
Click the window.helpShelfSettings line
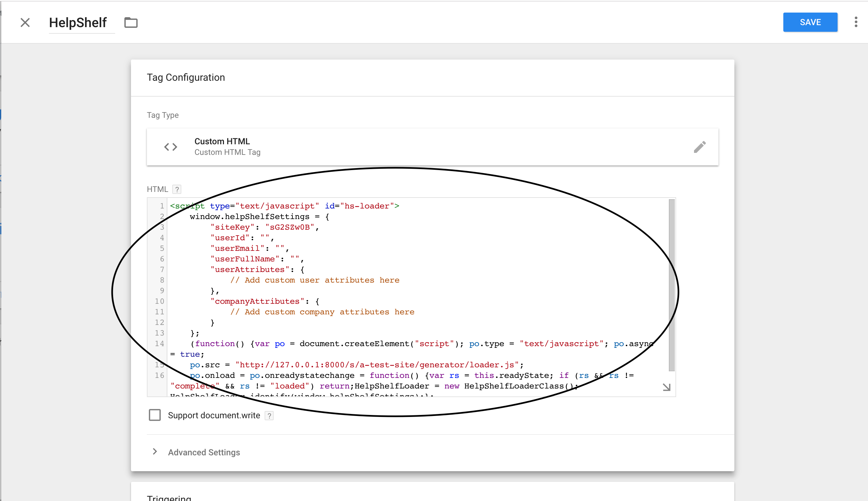260,216
